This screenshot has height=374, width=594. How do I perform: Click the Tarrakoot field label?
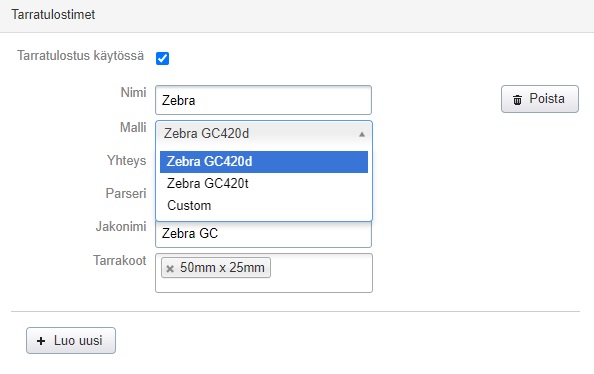click(x=120, y=261)
